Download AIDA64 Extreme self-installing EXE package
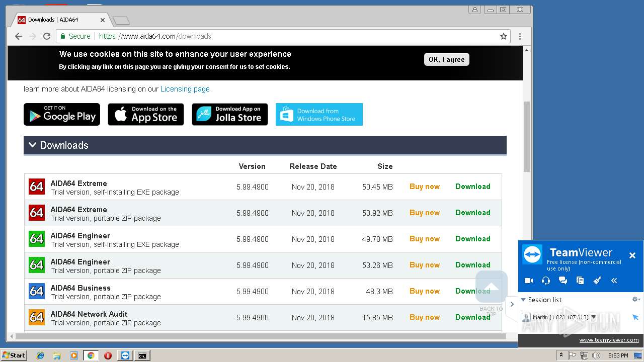 [x=472, y=187]
